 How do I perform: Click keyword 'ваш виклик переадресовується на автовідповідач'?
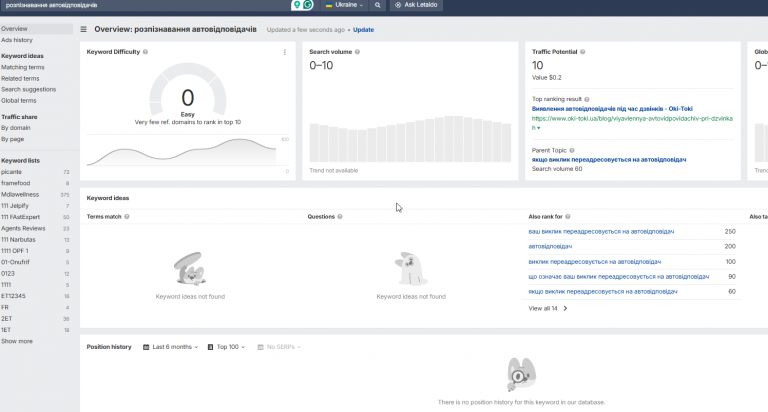click(601, 232)
